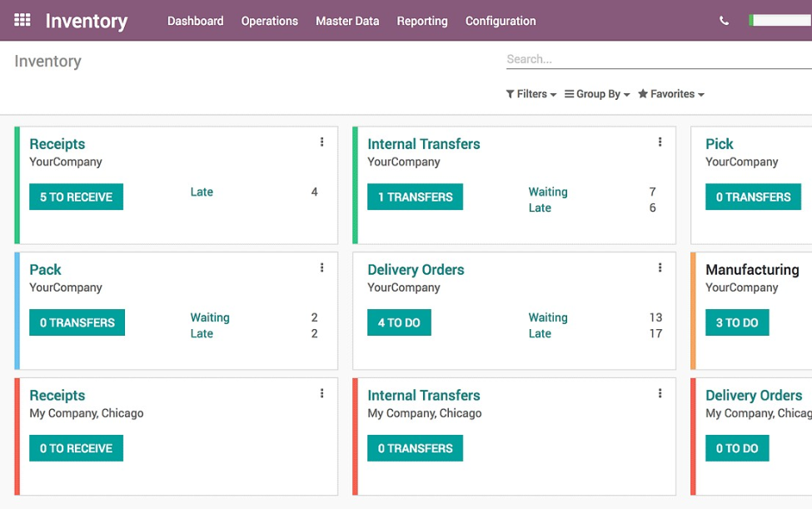Click waiting count 7 on Internal Transfers
Viewport: 812px width, 509px height.
tap(652, 192)
